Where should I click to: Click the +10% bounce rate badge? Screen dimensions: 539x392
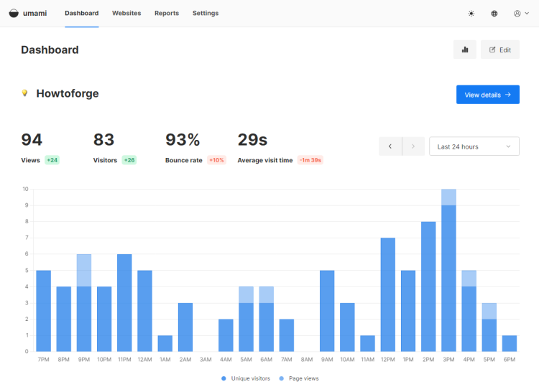tap(216, 160)
